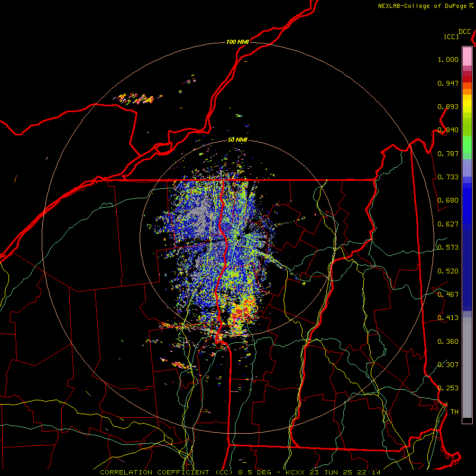Click the 0.840 legend value
The width and height of the screenshot is (476, 476).
(x=448, y=130)
